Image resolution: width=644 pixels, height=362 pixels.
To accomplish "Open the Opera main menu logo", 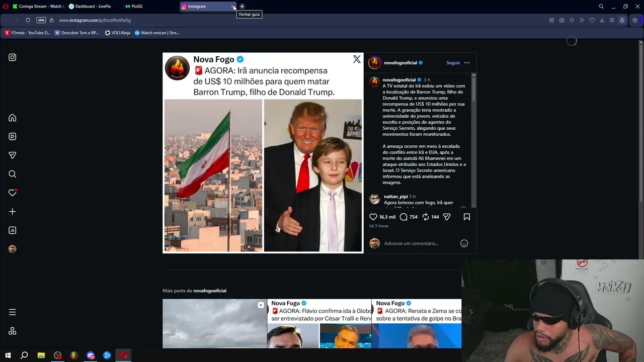I will pos(6,7).
